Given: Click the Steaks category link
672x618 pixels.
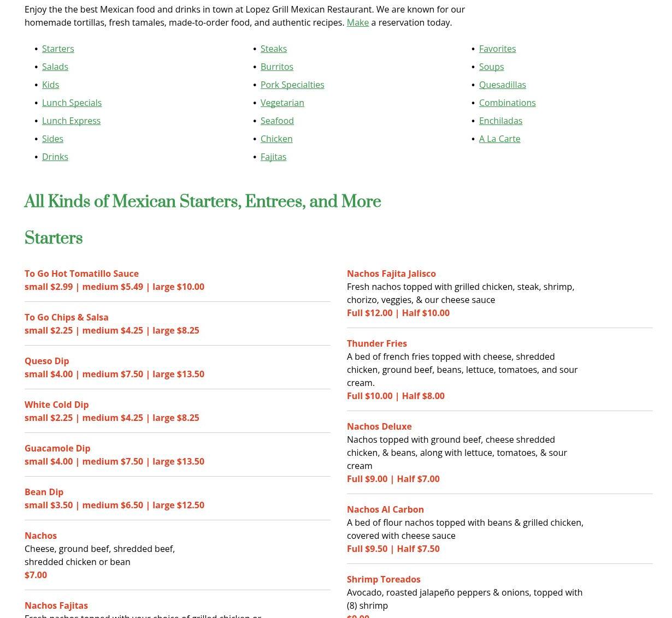Looking at the screenshot, I should tap(274, 49).
